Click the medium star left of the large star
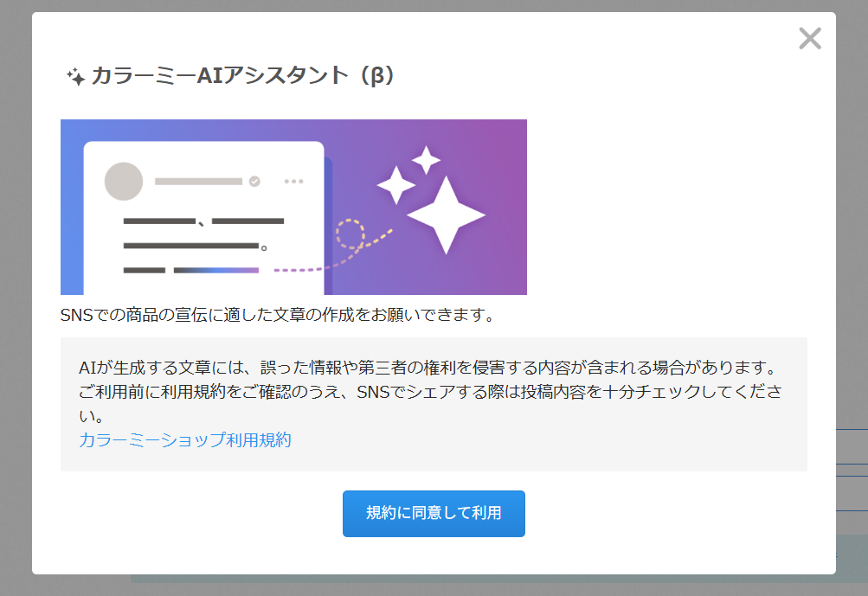 click(x=395, y=187)
